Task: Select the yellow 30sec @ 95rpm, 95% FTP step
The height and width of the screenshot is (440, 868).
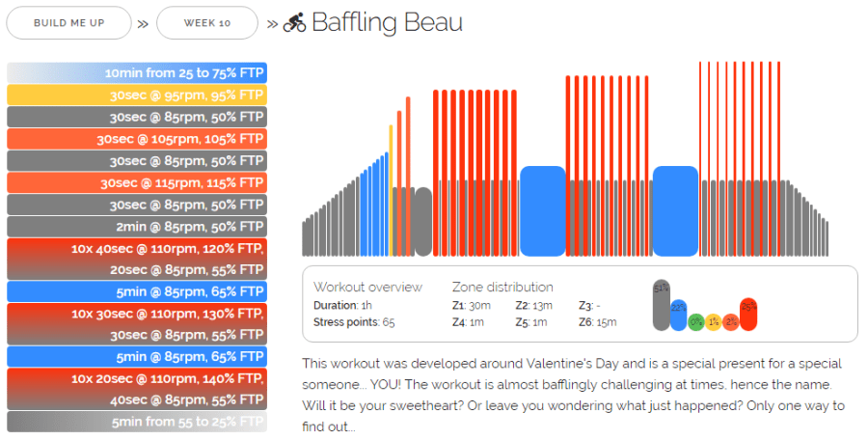Action: point(137,95)
